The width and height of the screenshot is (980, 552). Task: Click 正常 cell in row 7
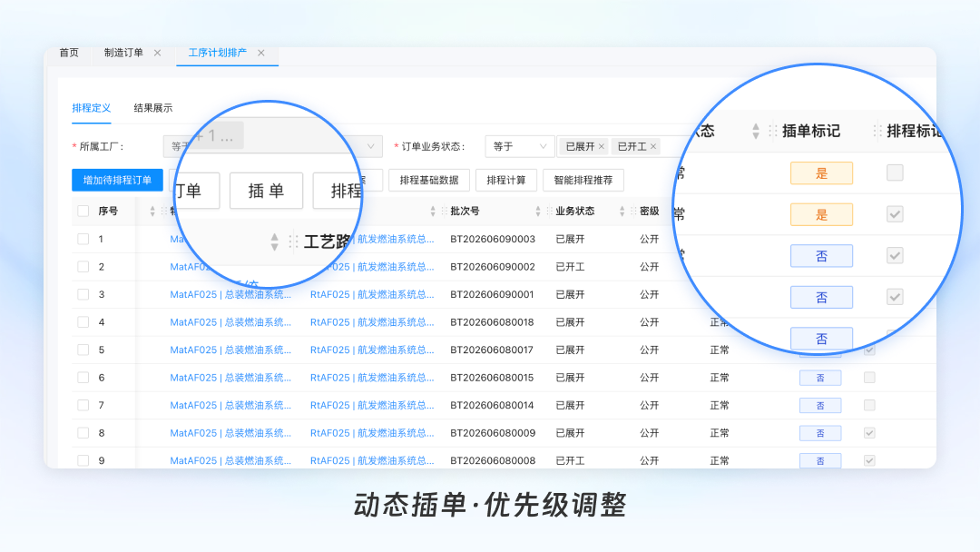pos(720,405)
